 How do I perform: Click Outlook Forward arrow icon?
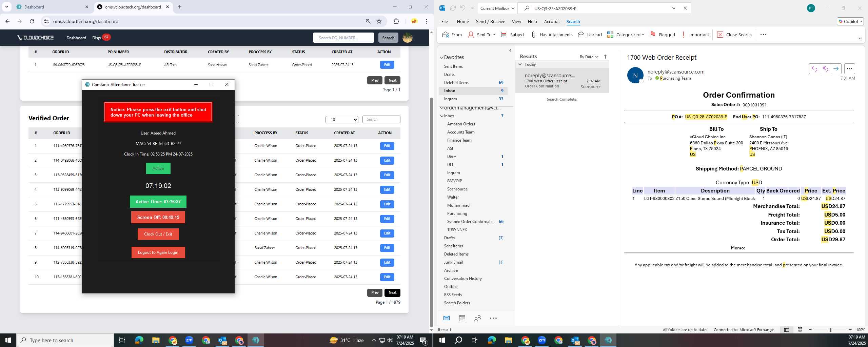pyautogui.click(x=836, y=69)
